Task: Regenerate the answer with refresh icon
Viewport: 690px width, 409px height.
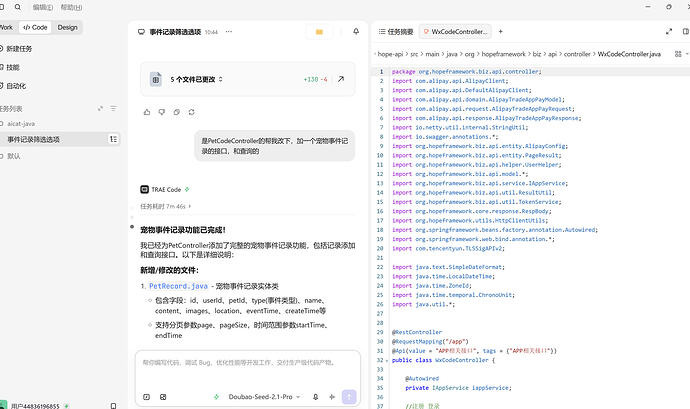Action: [191, 112]
